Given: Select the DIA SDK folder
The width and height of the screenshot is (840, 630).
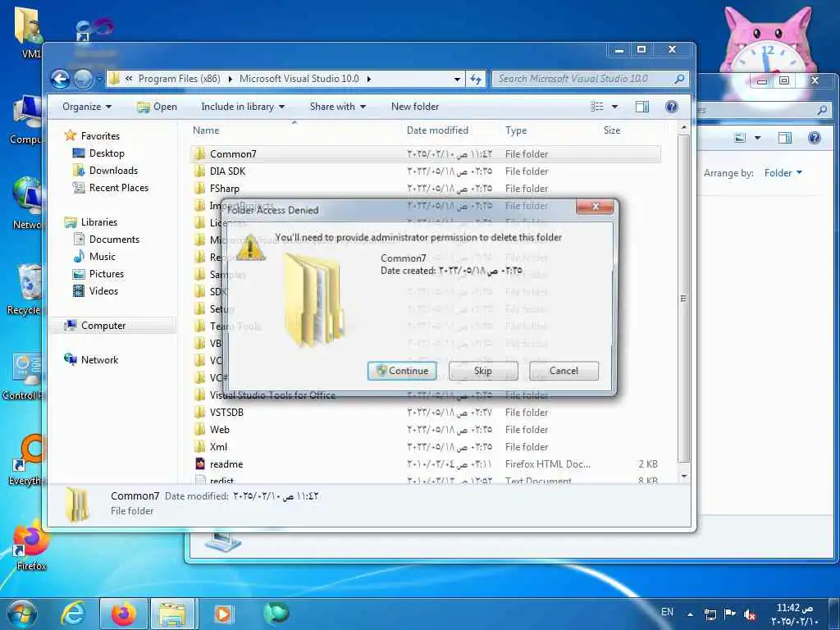Looking at the screenshot, I should tap(227, 171).
